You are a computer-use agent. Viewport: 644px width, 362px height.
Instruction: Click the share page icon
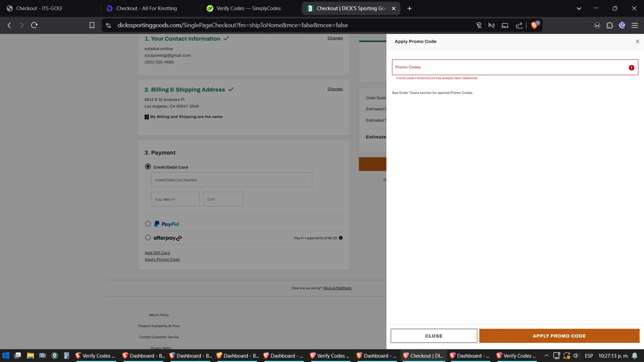pos(519,25)
